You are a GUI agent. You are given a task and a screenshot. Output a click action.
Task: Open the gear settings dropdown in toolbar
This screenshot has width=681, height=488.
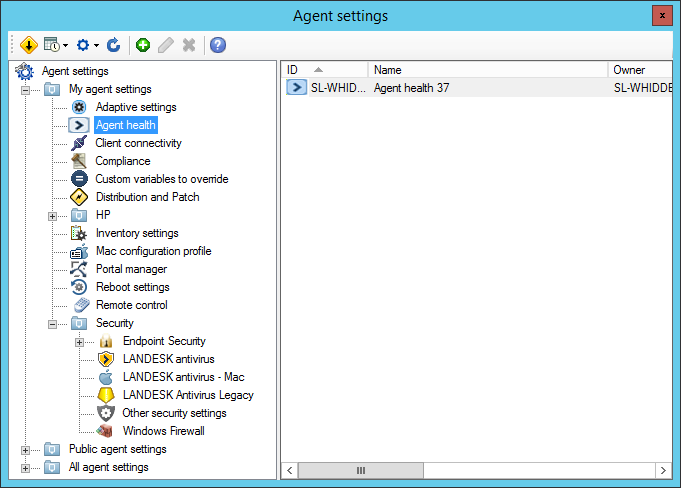87,45
